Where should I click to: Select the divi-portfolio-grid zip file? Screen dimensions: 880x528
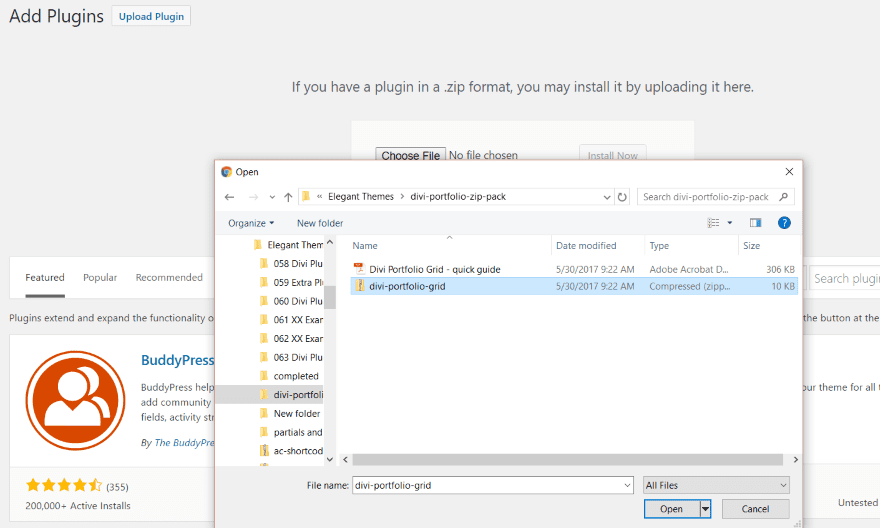point(574,286)
